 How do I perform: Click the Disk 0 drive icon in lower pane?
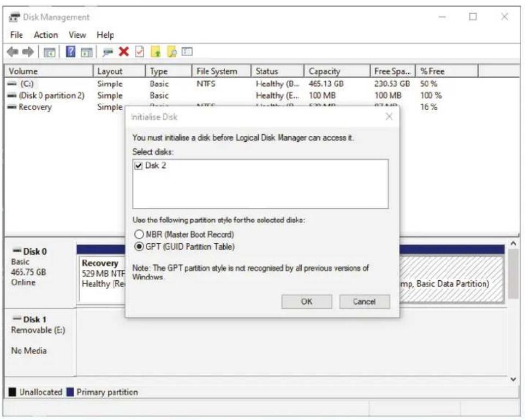pyautogui.click(x=17, y=250)
